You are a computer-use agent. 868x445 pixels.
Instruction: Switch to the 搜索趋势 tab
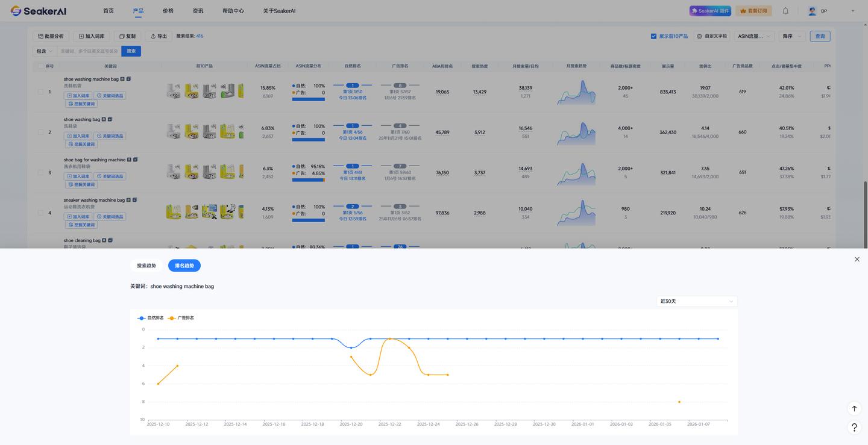coord(146,266)
